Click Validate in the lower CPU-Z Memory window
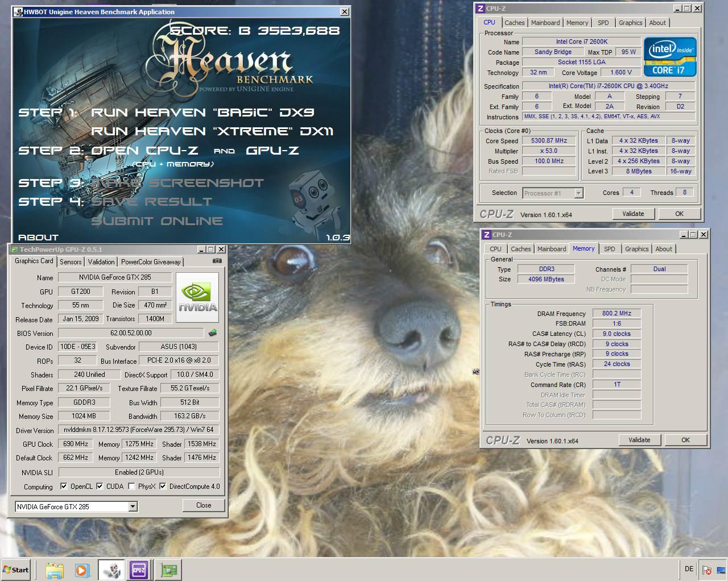The image size is (728, 582). coord(639,440)
